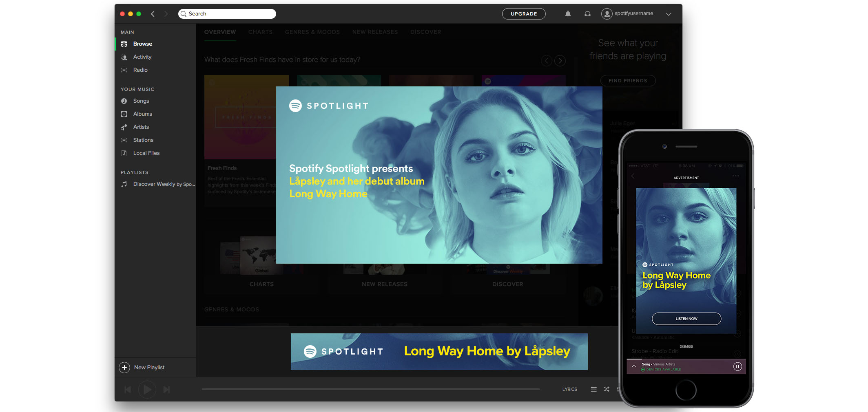Focus the Search field
The image size is (868, 412).
(x=227, y=14)
